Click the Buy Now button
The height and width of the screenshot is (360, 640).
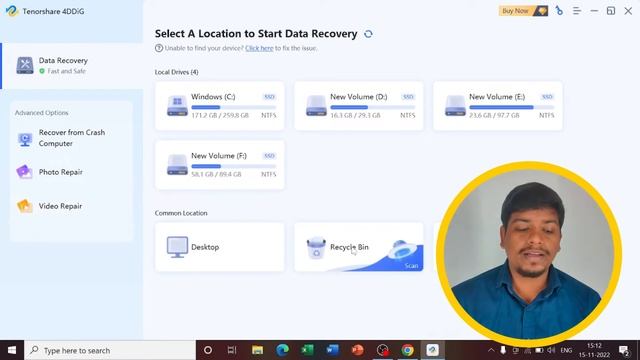[x=523, y=11]
